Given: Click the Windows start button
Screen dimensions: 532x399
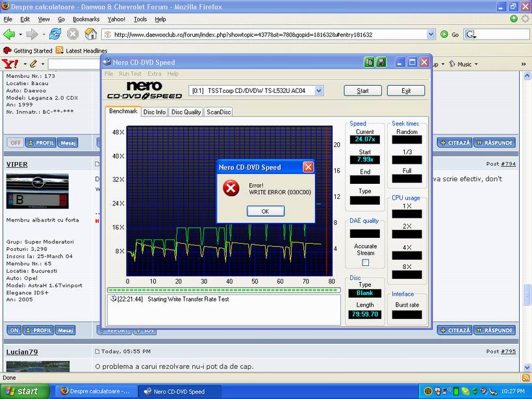Looking at the screenshot, I should 25,391.
